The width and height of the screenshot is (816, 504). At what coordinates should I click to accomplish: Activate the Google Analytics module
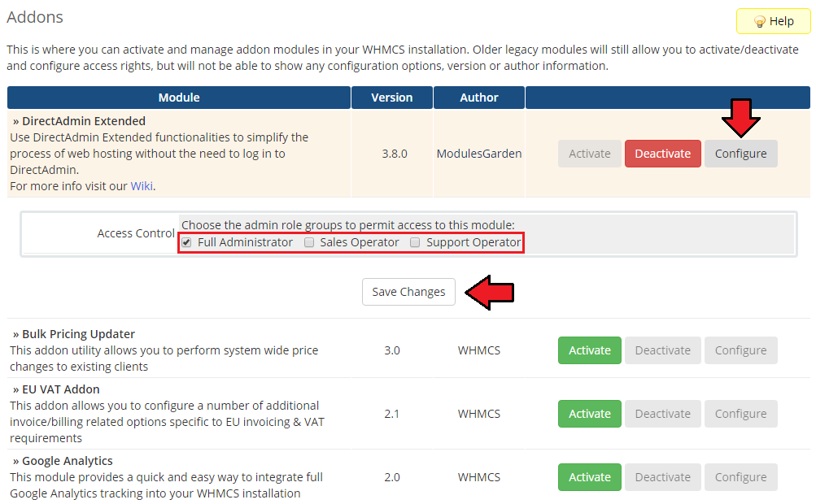point(590,477)
